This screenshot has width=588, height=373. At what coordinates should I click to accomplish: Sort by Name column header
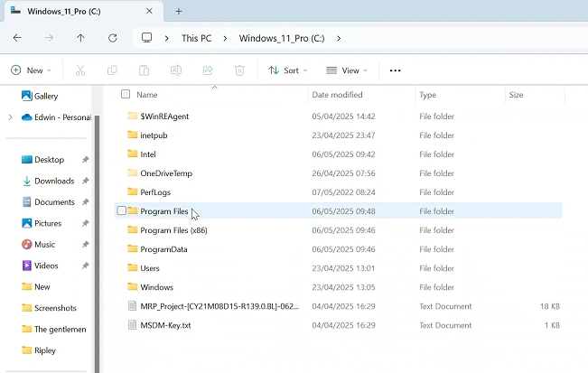point(146,95)
